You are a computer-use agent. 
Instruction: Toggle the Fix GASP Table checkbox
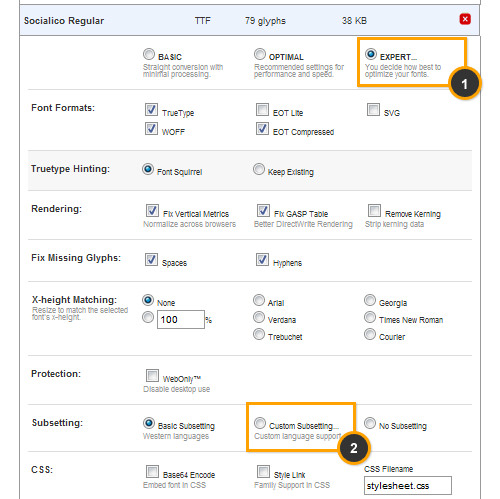(x=263, y=211)
